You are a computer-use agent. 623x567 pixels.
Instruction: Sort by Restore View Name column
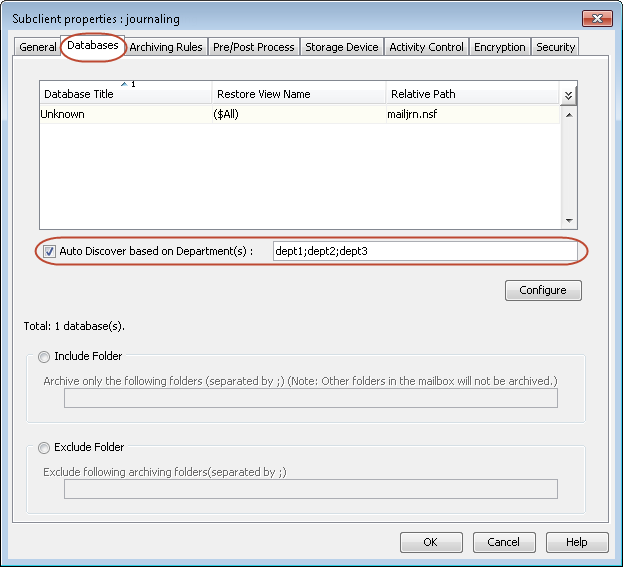pos(298,94)
